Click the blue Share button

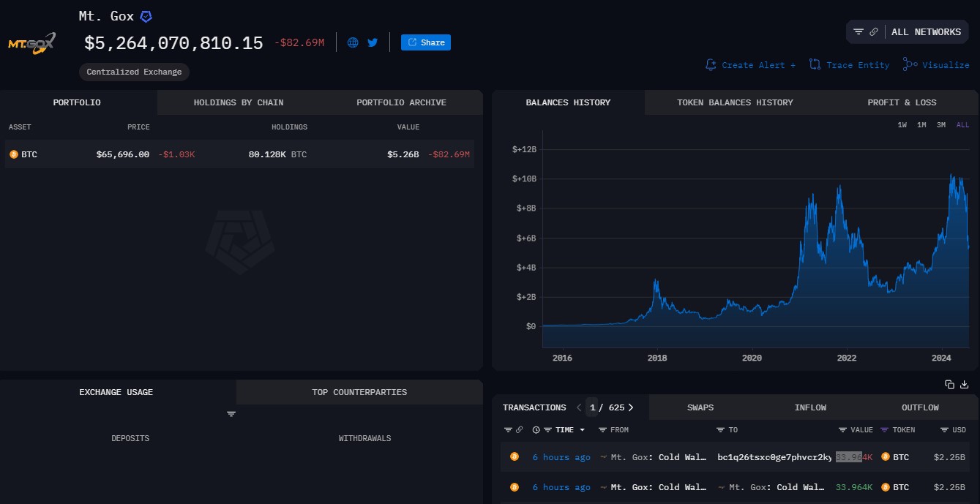[x=426, y=42]
